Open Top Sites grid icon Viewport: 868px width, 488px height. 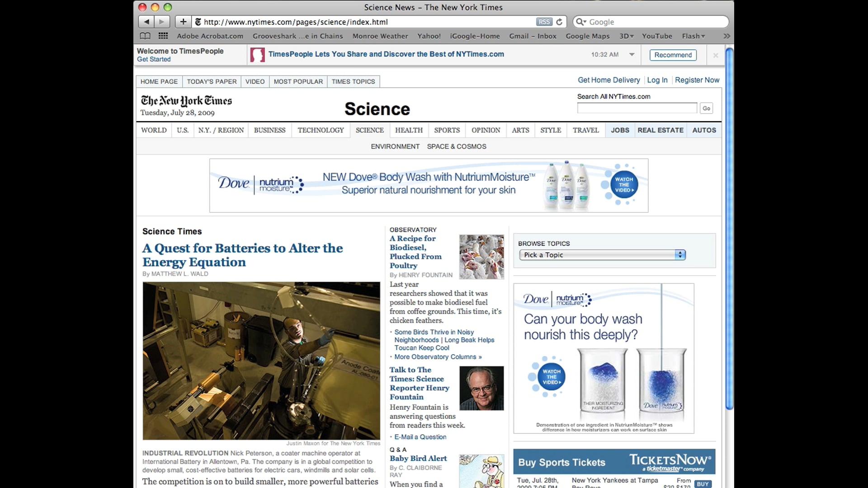pyautogui.click(x=163, y=36)
